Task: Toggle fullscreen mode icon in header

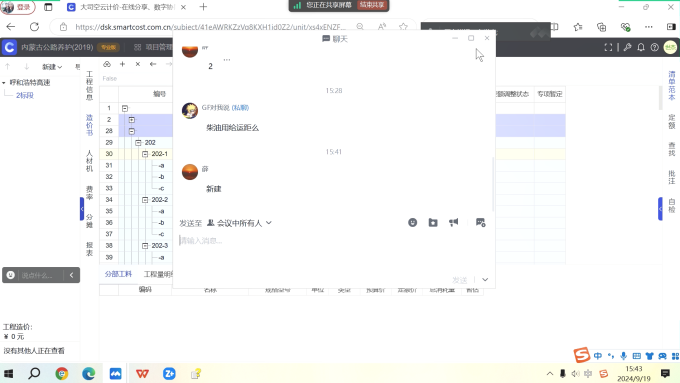Action: click(608, 47)
